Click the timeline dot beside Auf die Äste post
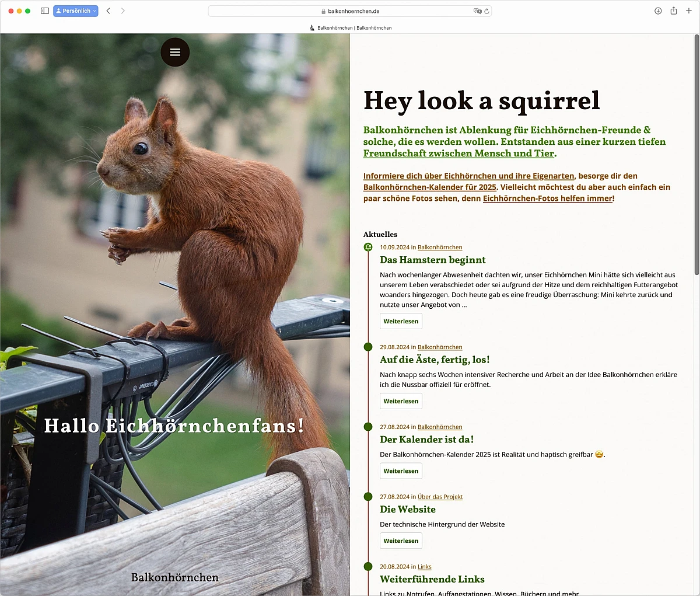The height and width of the screenshot is (596, 700). pyautogui.click(x=368, y=347)
